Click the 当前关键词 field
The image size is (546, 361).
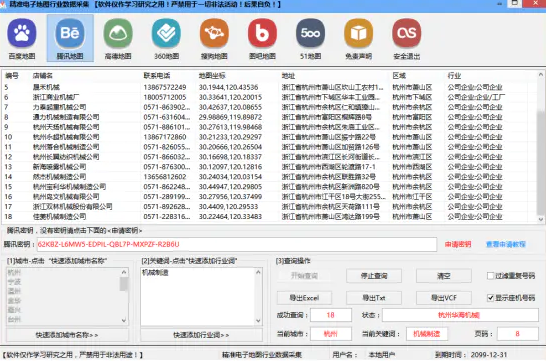pos(427,334)
